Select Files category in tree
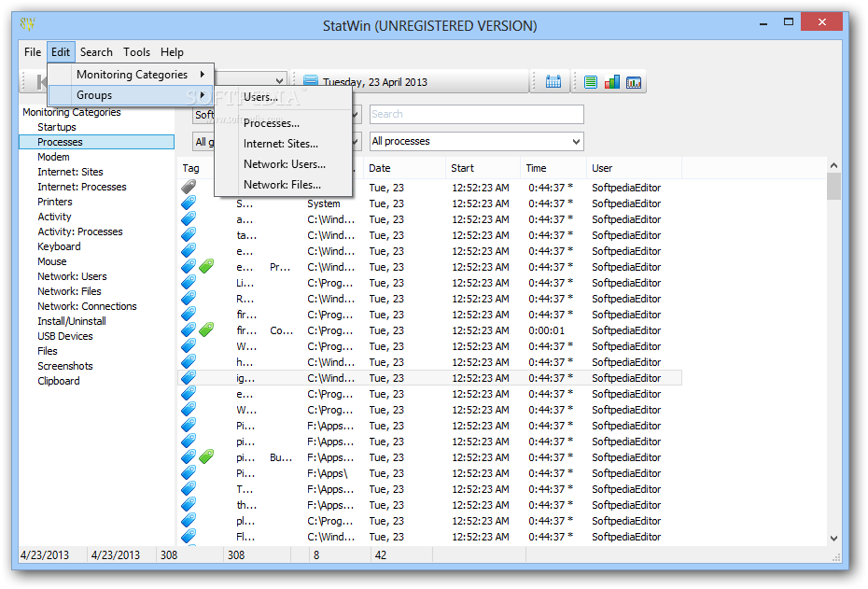This screenshot has width=868, height=589. tap(47, 351)
